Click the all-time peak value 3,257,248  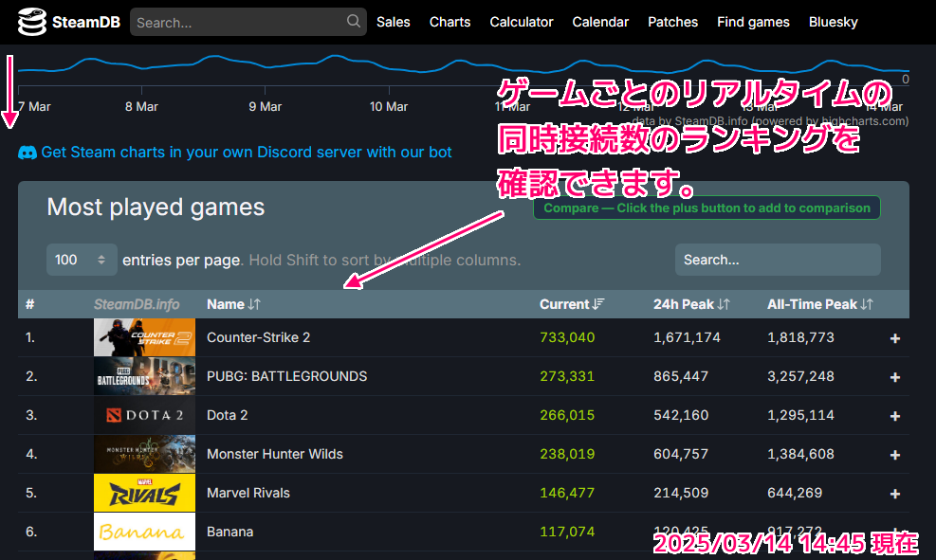800,376
